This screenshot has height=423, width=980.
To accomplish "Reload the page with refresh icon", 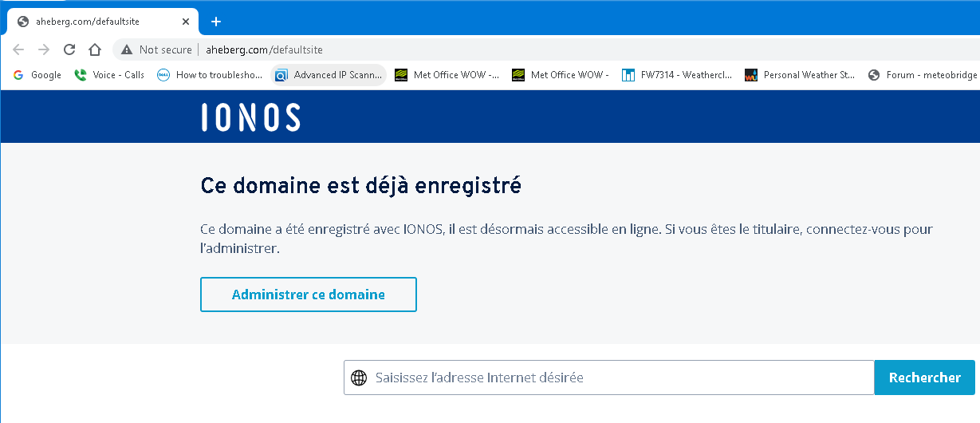I will 69,49.
